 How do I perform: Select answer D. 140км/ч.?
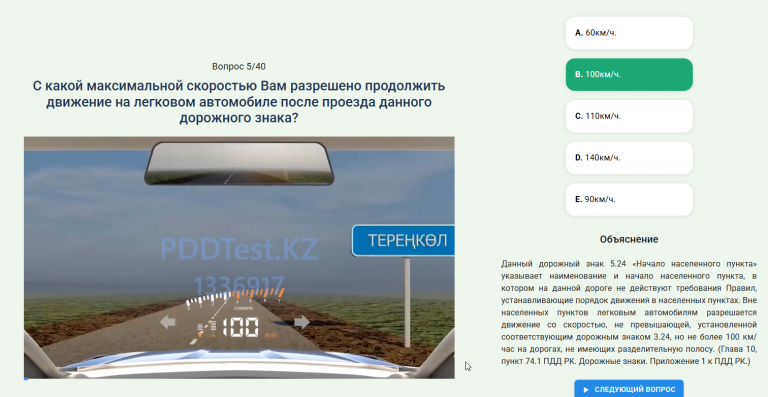629,158
